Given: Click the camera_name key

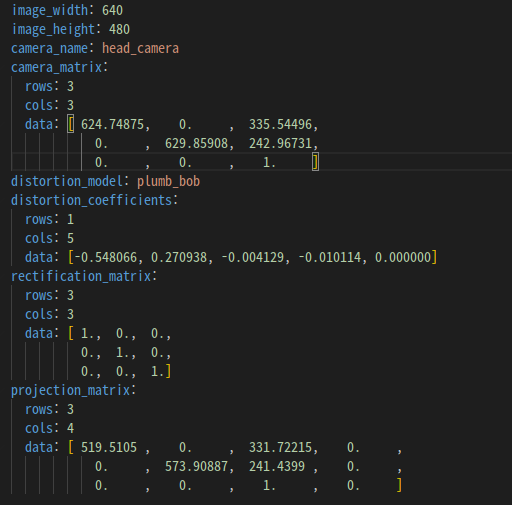Looking at the screenshot, I should pos(50,48).
